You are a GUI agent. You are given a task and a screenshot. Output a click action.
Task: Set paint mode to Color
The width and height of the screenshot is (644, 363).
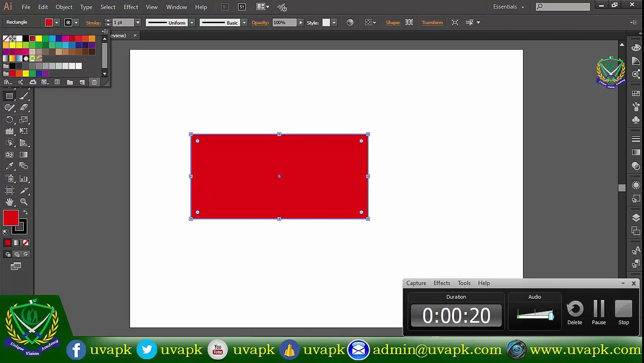8,243
